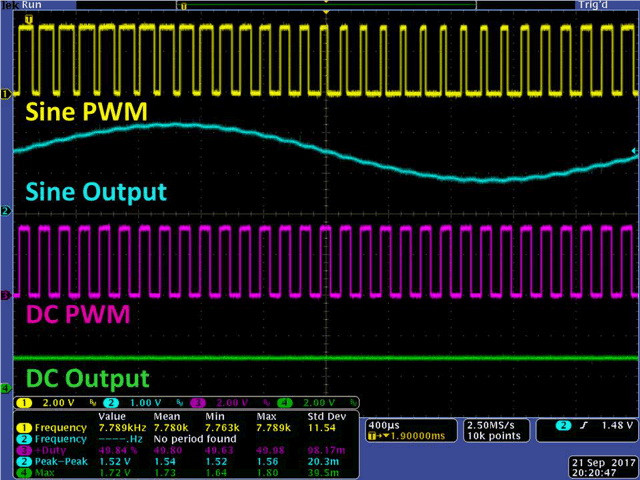The height and width of the screenshot is (480, 640).
Task: Click the bandwidth limit icon for channel 3
Action: 267,403
